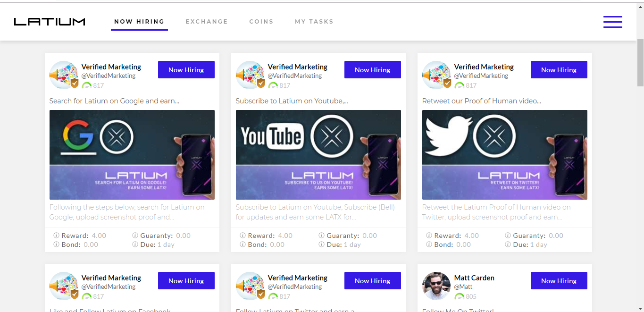Open the Now Hiring tab
This screenshot has width=644, height=312.
click(x=139, y=22)
